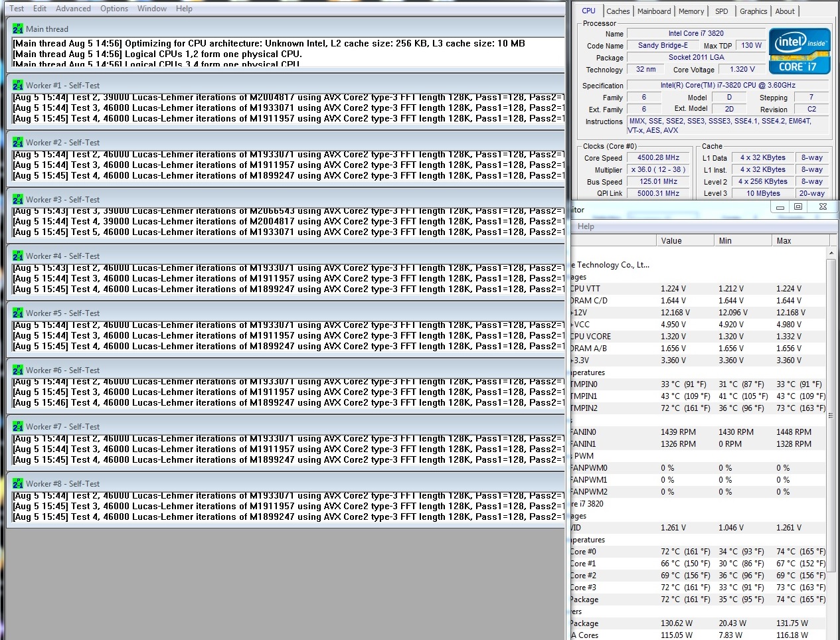Click the Core Speed value 4500.28 MHz
The width and height of the screenshot is (840, 640).
[x=658, y=157]
